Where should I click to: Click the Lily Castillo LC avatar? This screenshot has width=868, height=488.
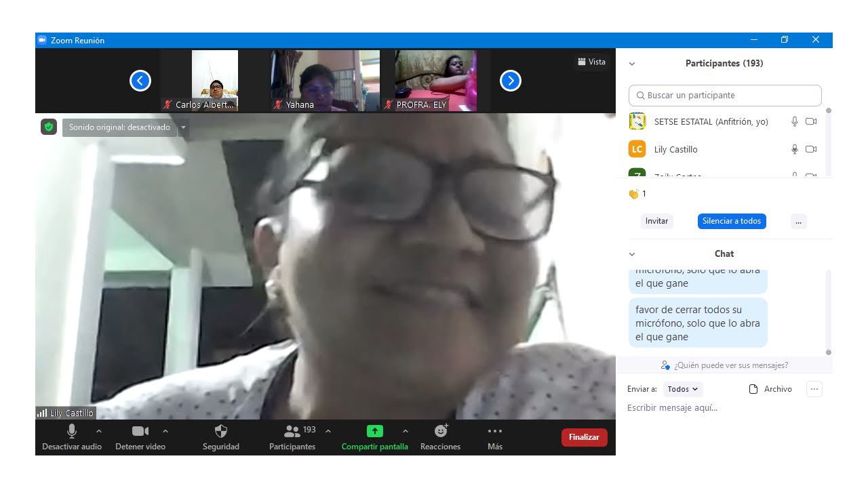tap(637, 149)
